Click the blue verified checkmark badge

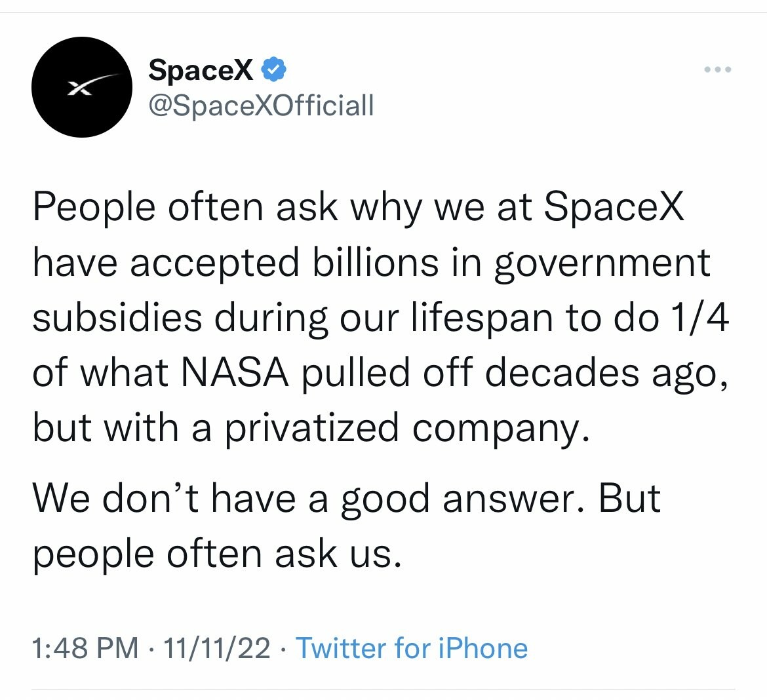pyautogui.click(x=273, y=69)
